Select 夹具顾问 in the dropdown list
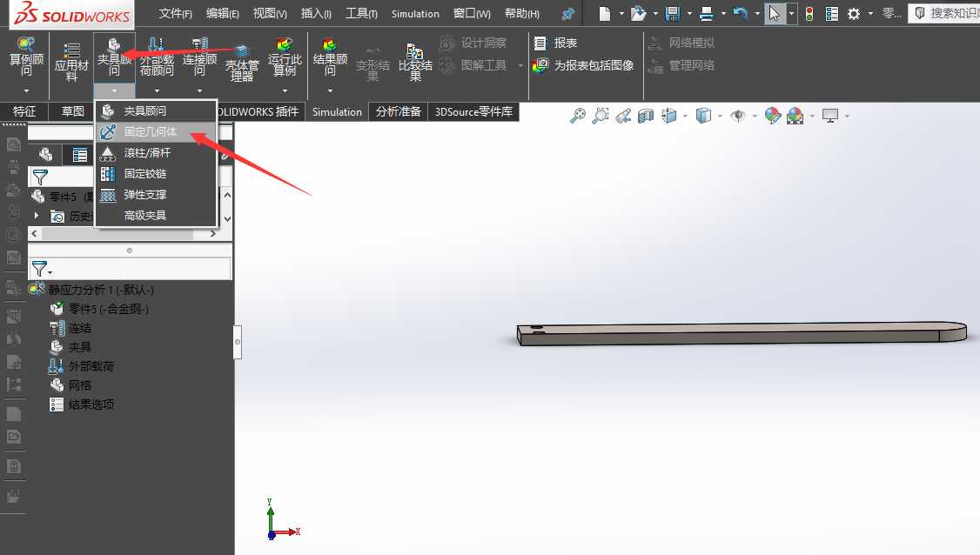This screenshot has width=980, height=555. 156,110
